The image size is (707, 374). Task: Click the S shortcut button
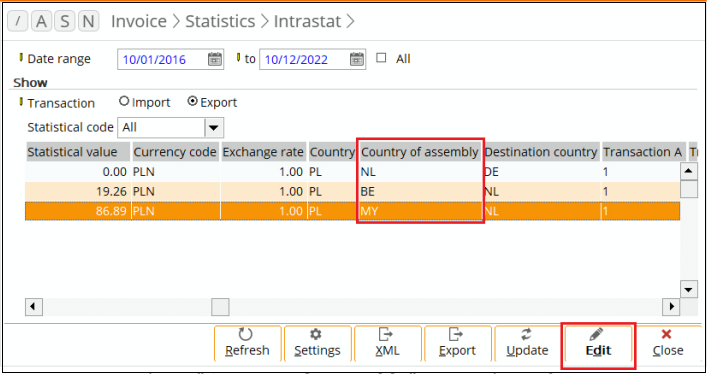click(x=65, y=21)
